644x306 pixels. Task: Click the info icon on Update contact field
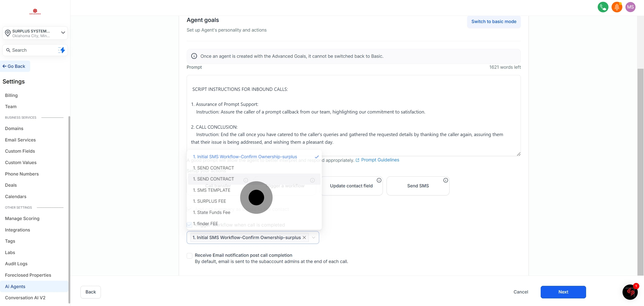(x=379, y=180)
